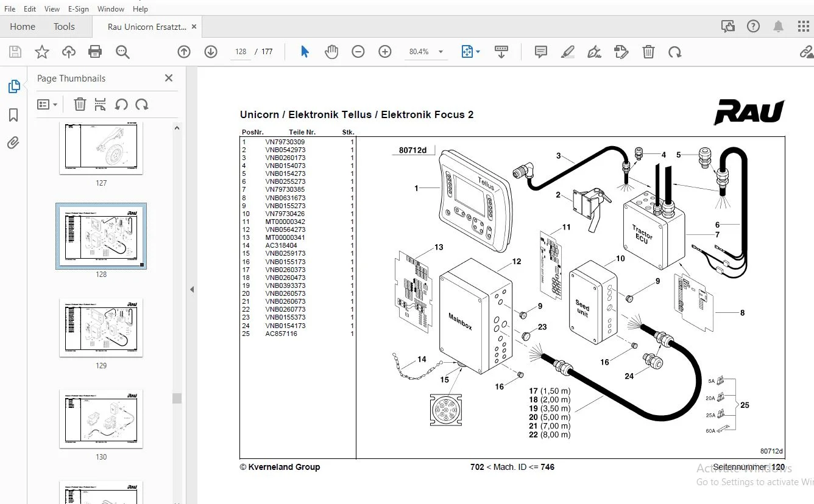Viewport: 814px width, 504px height.
Task: Close the Page Thumbnails panel
Action: (169, 78)
